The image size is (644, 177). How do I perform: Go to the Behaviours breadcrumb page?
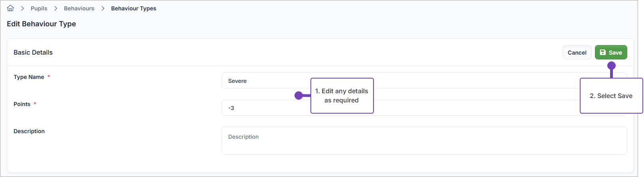pyautogui.click(x=79, y=8)
